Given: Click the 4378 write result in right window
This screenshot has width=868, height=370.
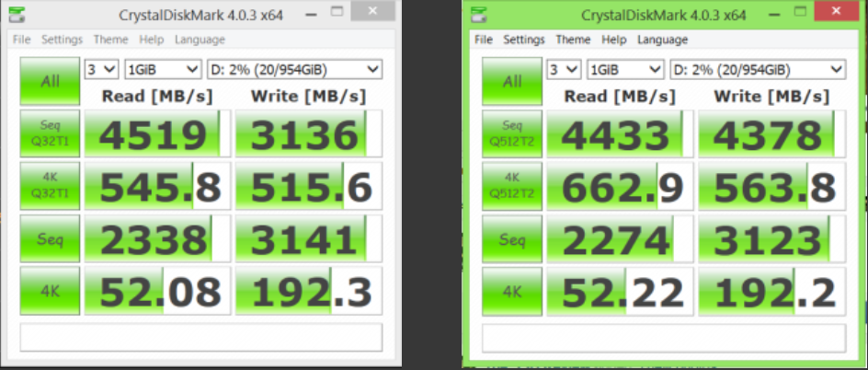Looking at the screenshot, I should tap(771, 133).
